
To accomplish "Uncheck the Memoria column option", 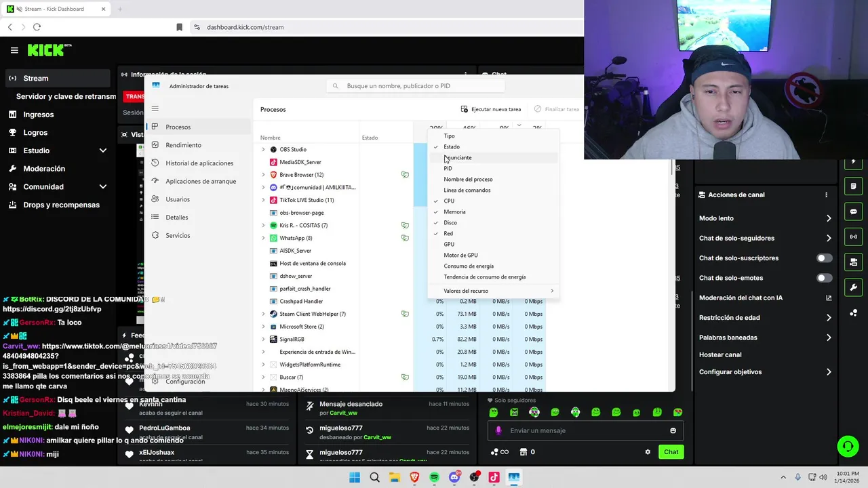I will [x=493, y=212].
